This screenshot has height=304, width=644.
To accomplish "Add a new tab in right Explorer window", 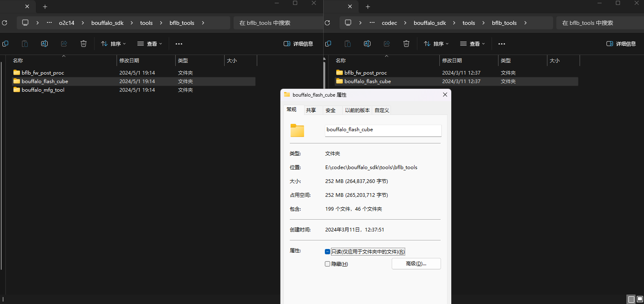I will 368,7.
